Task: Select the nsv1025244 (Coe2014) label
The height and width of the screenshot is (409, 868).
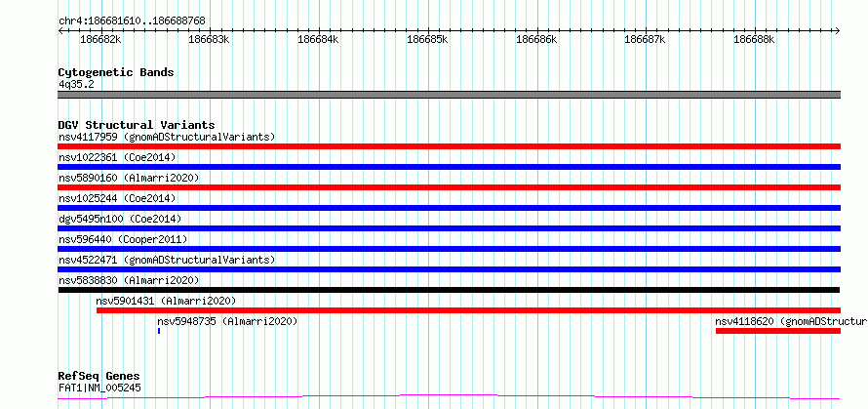Action: (117, 198)
